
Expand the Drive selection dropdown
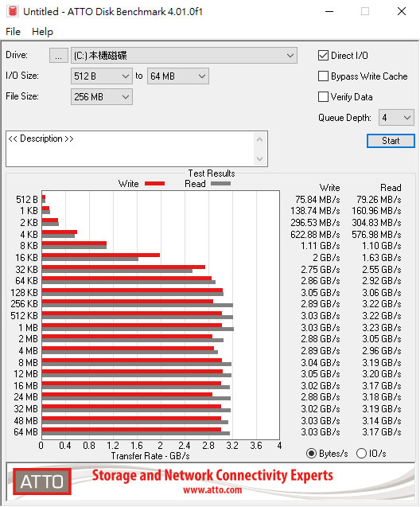[x=184, y=56]
